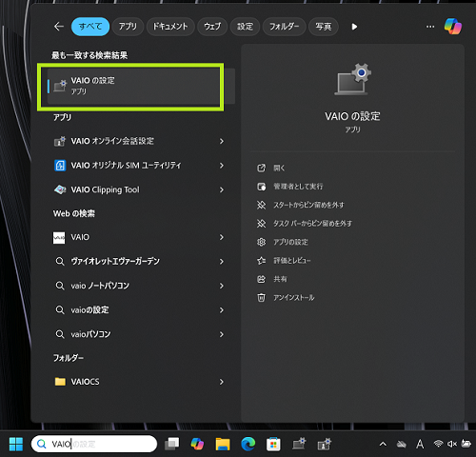This screenshot has width=476, height=457.
Task: Switch to the 設定 filter tab
Action: pyautogui.click(x=245, y=27)
